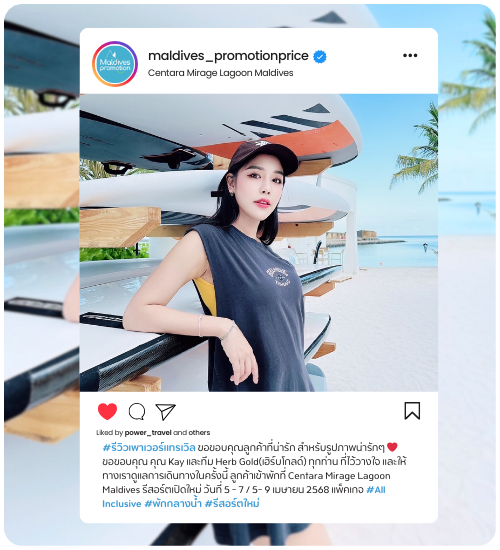Open the three-dot more options menu
Viewport: 500px width, 550px height.
410,55
